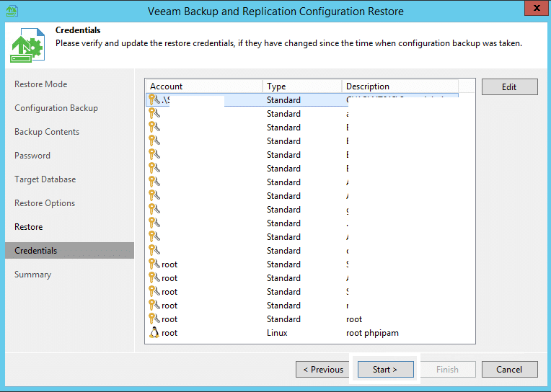Click the Start button

pos(386,370)
